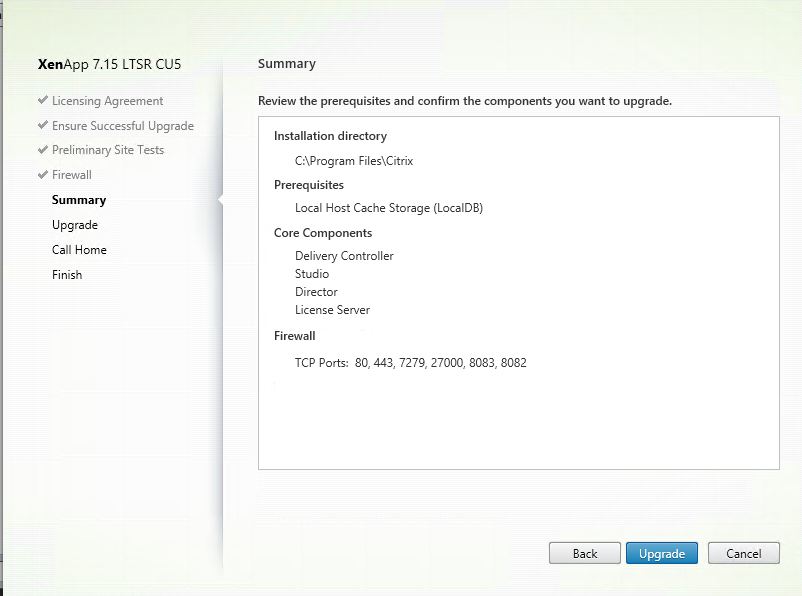Select the Ensure Successful Upgrade step

click(123, 126)
